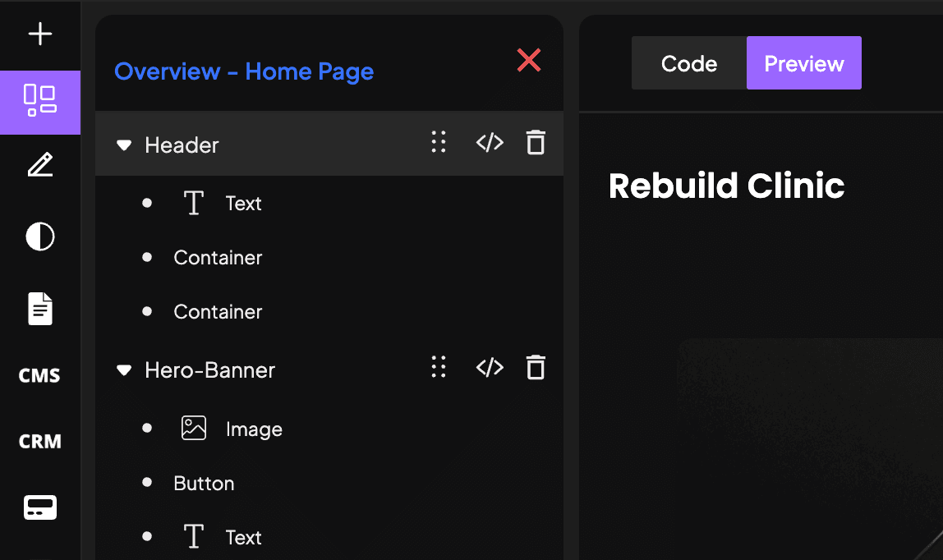This screenshot has width=943, height=560.
Task: Switch to the Code tab
Action: 689,63
